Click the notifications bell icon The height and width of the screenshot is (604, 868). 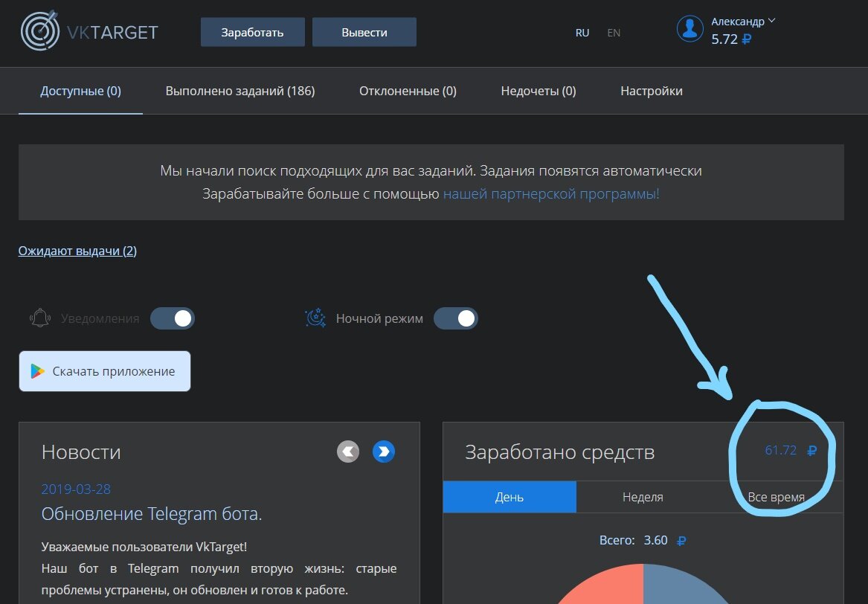point(40,318)
